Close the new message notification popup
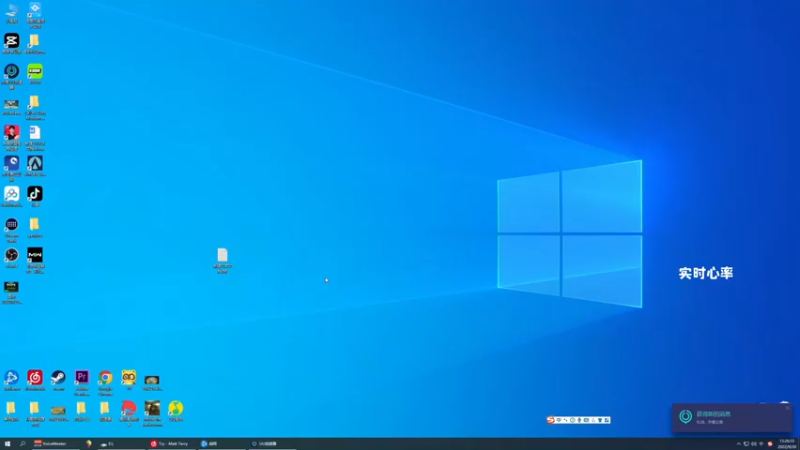800x450 pixels. 787,408
